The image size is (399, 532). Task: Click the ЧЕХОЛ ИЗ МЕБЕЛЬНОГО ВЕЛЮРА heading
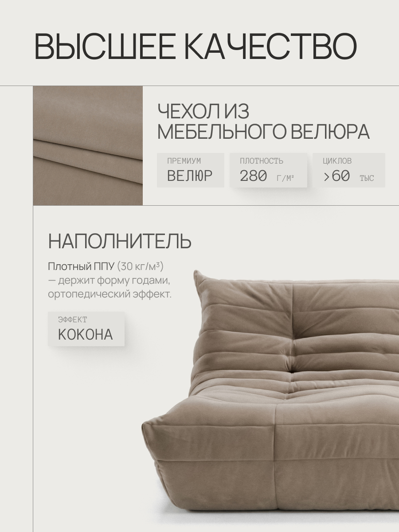pyautogui.click(x=263, y=121)
